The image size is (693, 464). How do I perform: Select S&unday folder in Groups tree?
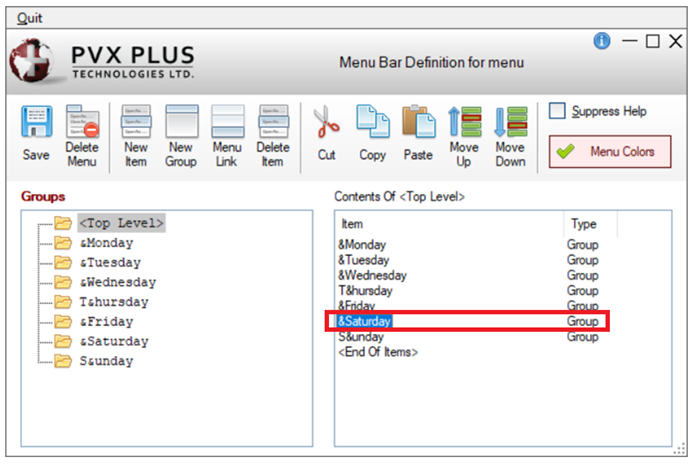[x=106, y=361]
